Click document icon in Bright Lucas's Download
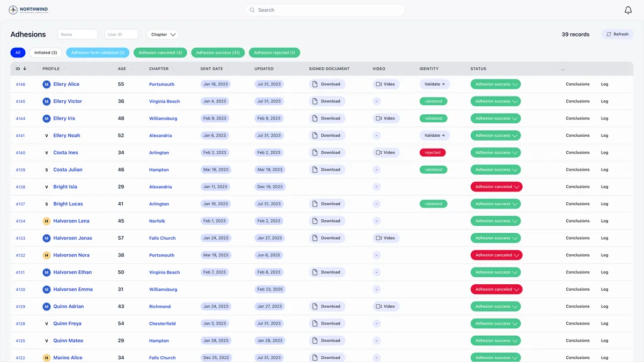Image resolution: width=644 pixels, height=362 pixels. (x=315, y=204)
